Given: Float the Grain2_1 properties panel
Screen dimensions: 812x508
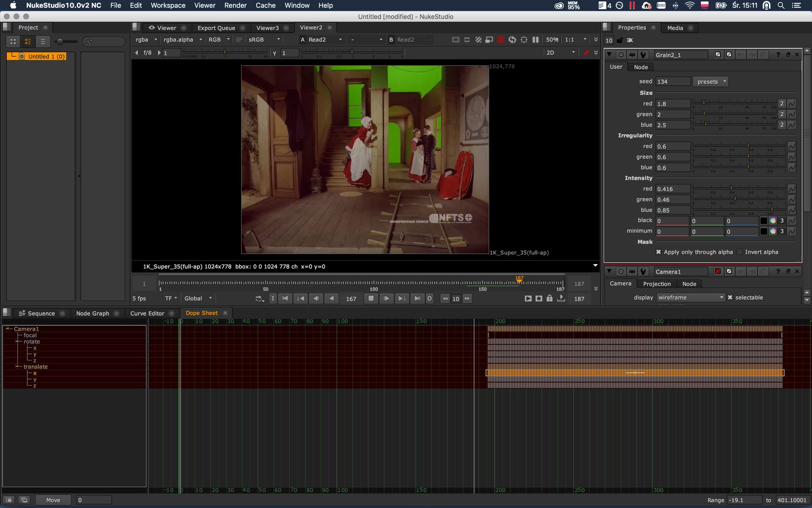Looking at the screenshot, I should click(788, 55).
